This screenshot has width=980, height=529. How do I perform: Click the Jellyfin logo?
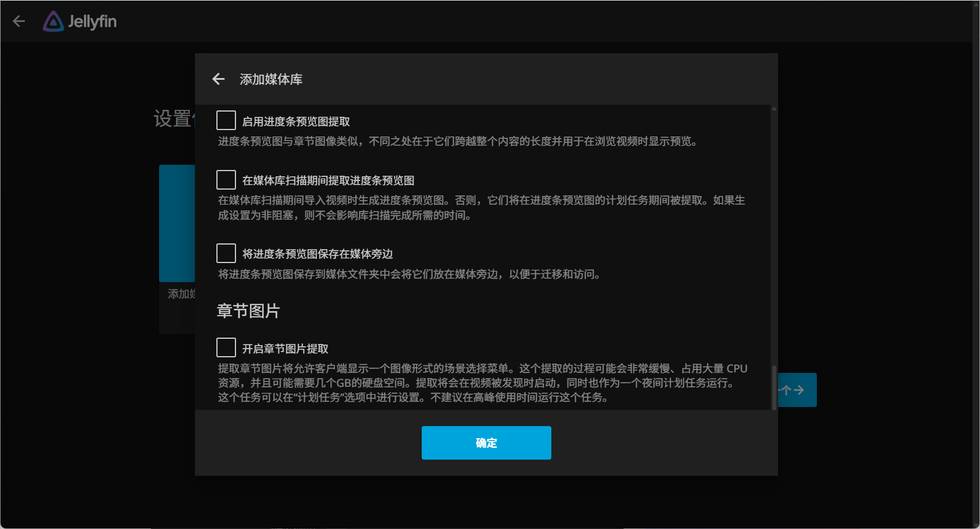(x=80, y=21)
